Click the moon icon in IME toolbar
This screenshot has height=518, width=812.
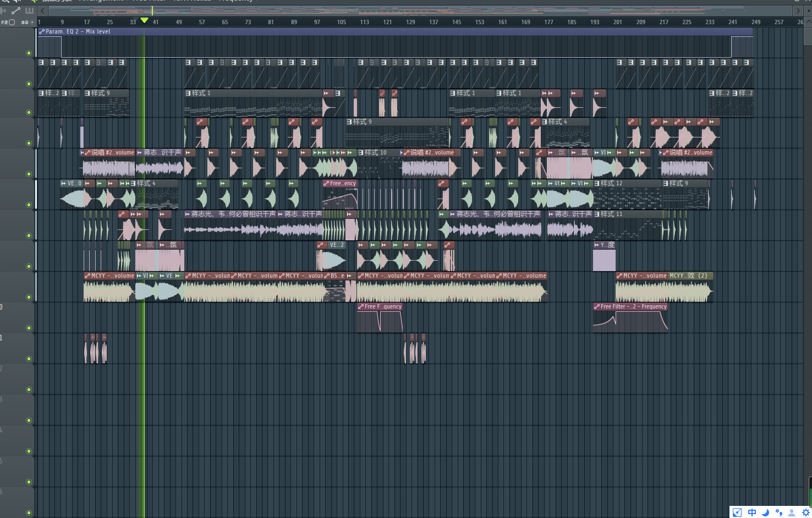tap(765, 513)
